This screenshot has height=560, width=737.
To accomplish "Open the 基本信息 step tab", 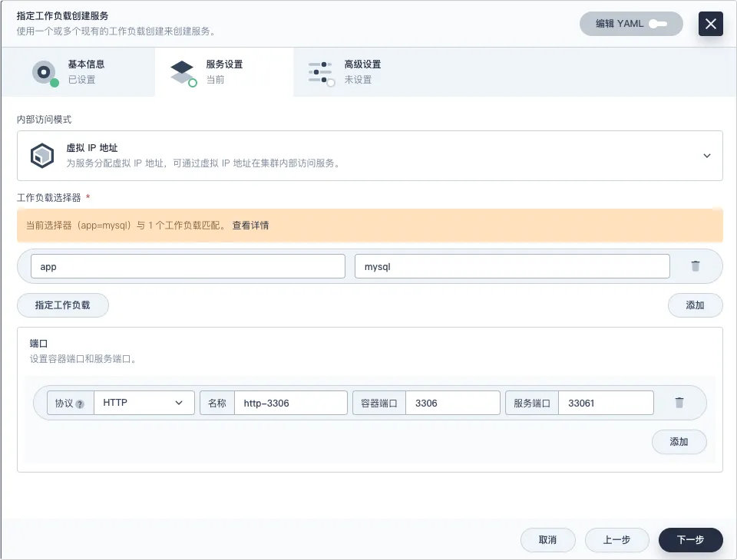I will click(x=78, y=72).
